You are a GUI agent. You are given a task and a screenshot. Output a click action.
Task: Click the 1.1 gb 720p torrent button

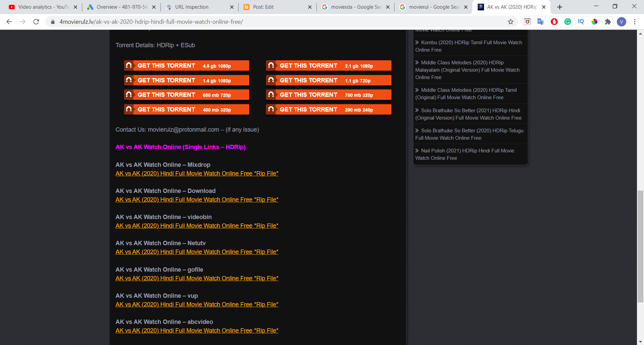click(x=329, y=80)
